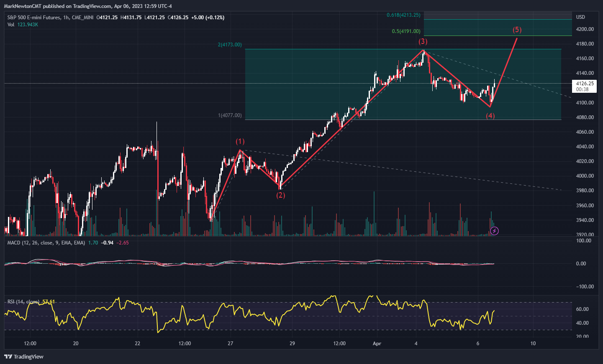Select the red wave (4) label

coord(490,116)
